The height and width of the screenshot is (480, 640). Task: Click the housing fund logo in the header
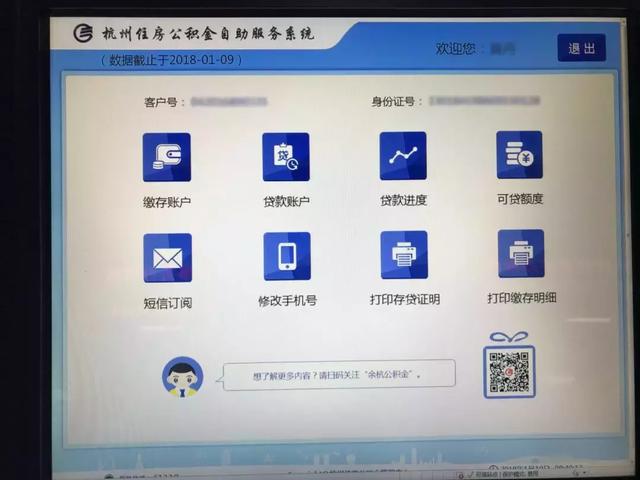(83, 33)
